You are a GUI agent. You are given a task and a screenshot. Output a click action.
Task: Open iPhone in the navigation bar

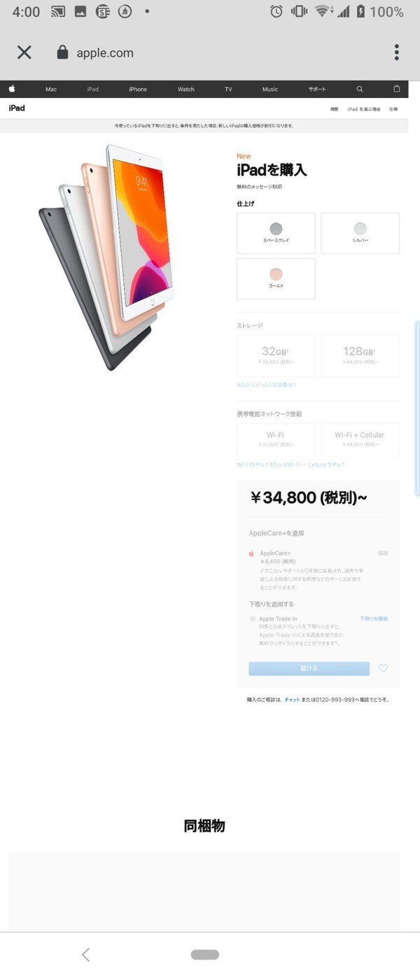point(138,90)
